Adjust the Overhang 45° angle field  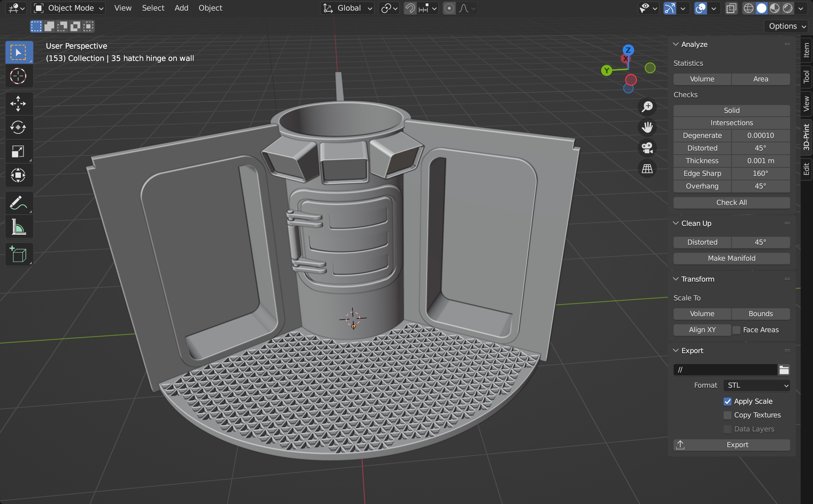(761, 186)
